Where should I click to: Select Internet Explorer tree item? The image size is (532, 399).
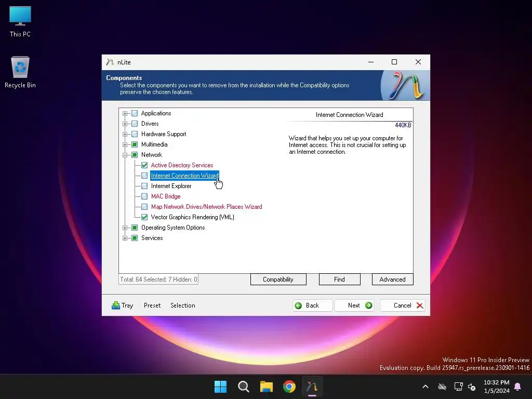coord(171,186)
